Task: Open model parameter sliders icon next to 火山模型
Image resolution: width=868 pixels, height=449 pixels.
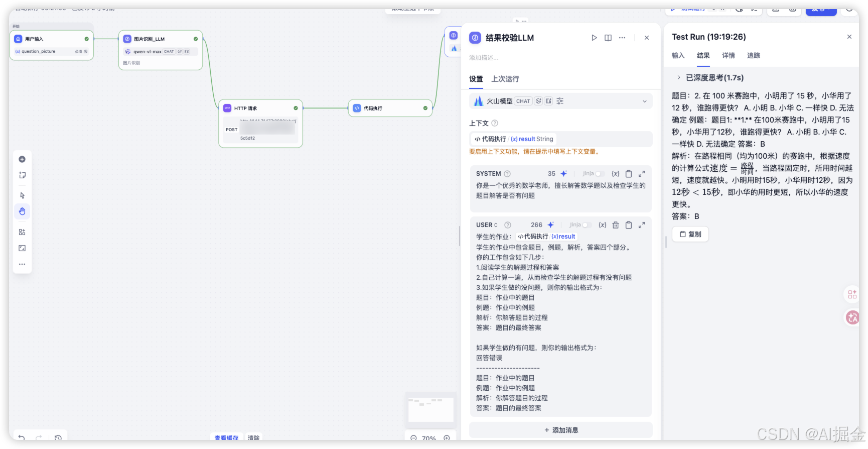Action: pyautogui.click(x=560, y=101)
